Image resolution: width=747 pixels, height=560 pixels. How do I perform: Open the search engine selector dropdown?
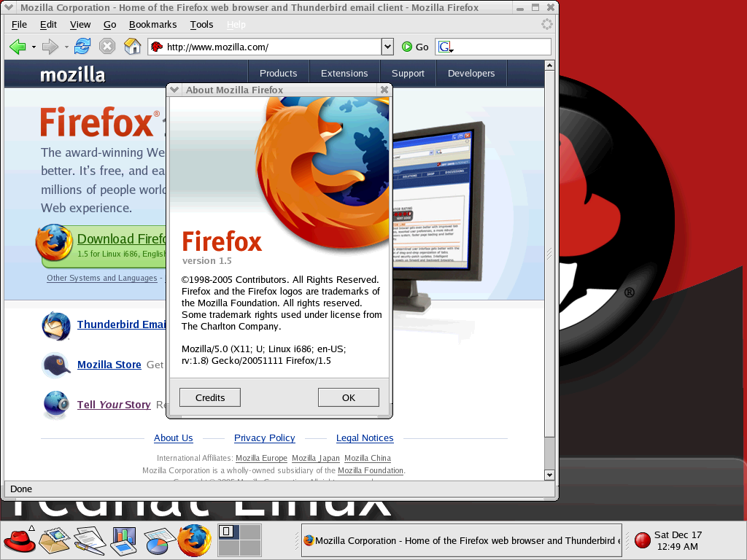(x=444, y=46)
